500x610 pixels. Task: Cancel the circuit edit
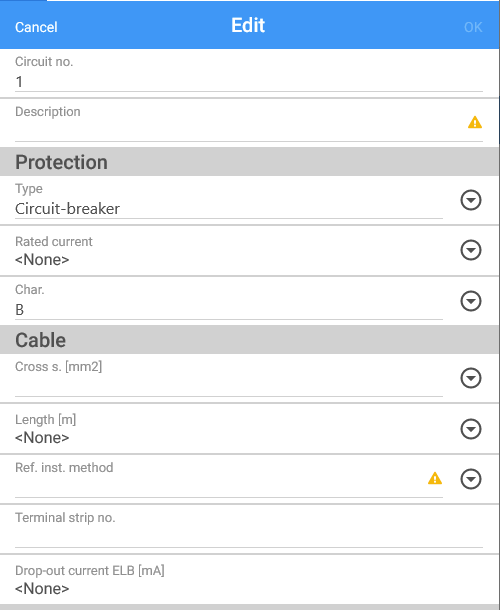36,27
